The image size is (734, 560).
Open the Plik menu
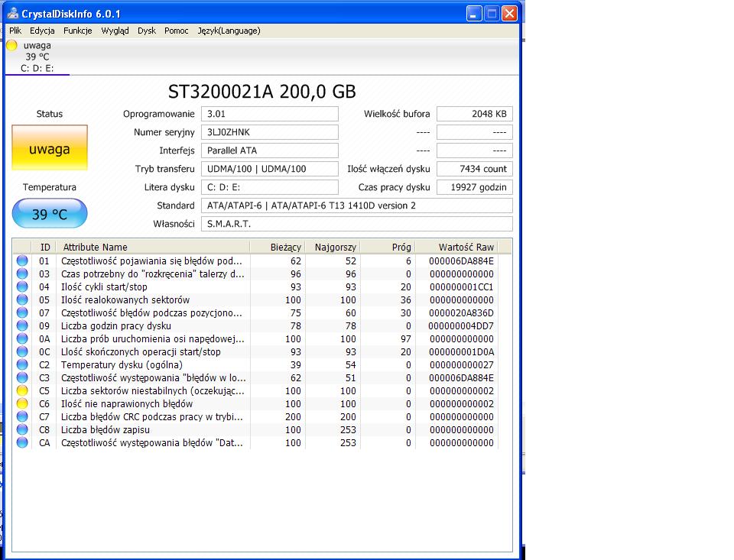point(15,31)
